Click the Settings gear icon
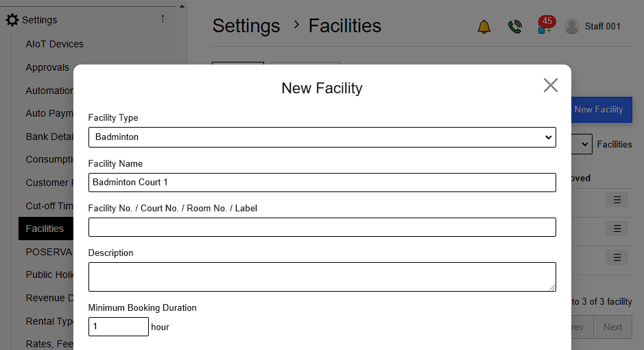The image size is (644, 350). point(12,20)
